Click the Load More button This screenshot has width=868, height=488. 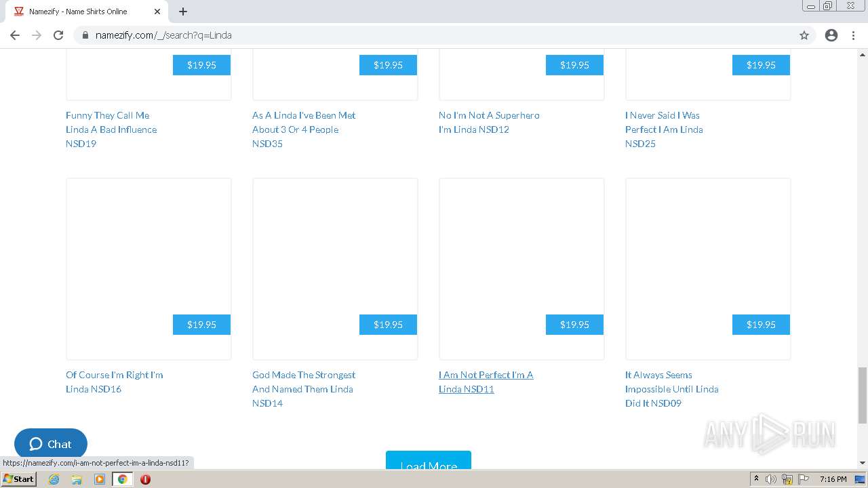coord(429,460)
